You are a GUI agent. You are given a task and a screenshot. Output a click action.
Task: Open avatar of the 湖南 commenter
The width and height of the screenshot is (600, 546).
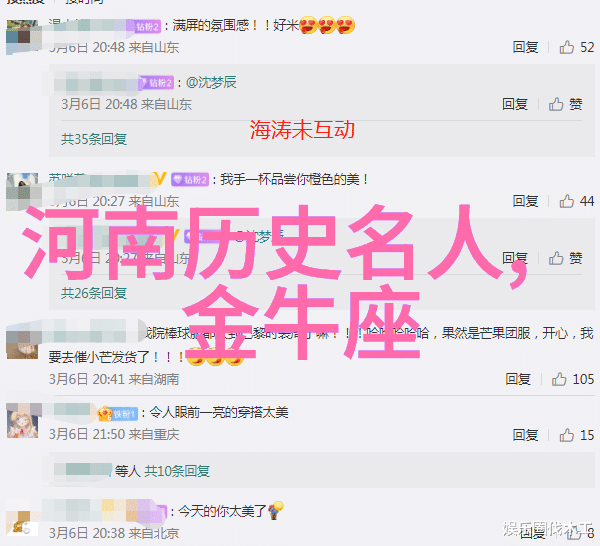click(23, 342)
